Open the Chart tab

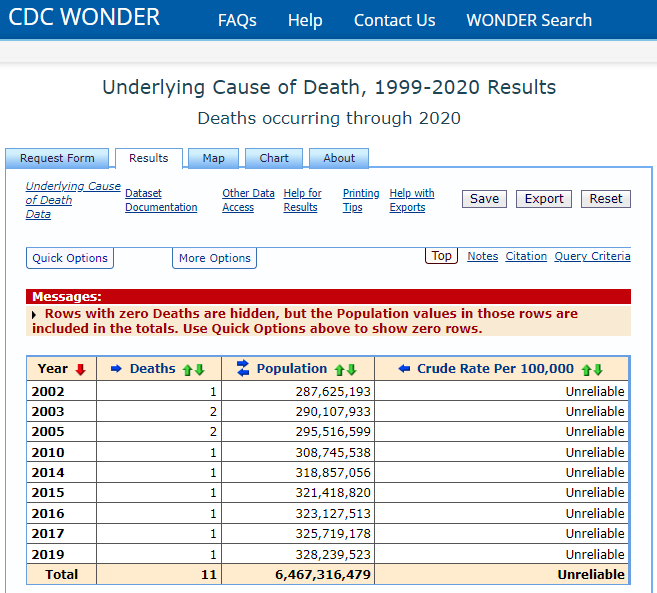(274, 158)
